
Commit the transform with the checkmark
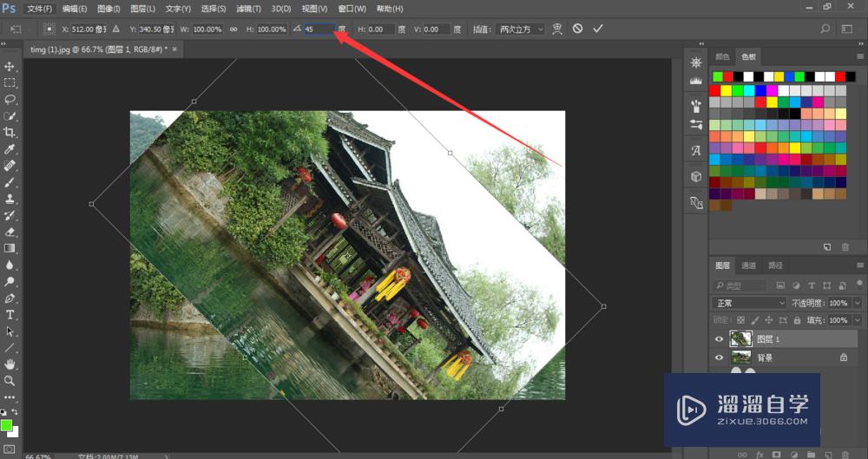pos(598,29)
